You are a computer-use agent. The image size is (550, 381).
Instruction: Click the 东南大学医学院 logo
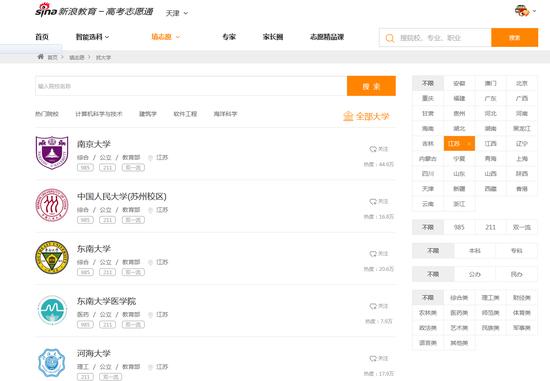52,310
